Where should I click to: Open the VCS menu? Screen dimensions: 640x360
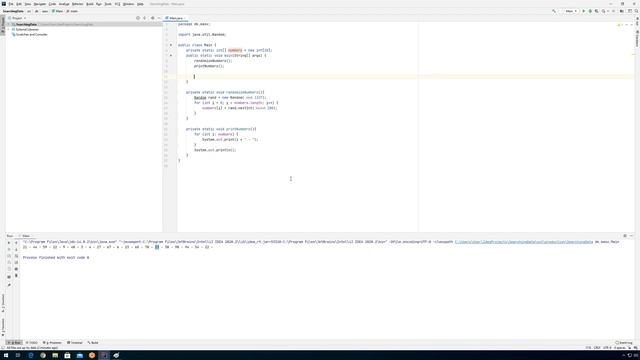pyautogui.click(x=118, y=4)
